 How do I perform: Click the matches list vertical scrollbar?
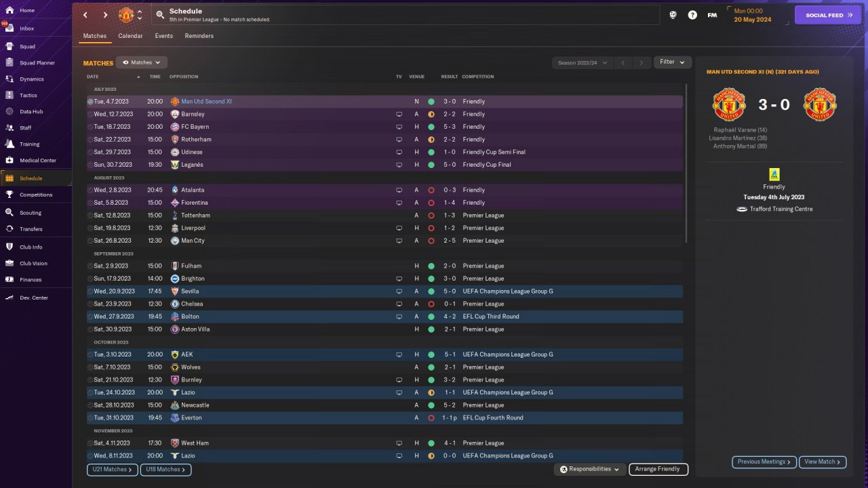[x=686, y=163]
